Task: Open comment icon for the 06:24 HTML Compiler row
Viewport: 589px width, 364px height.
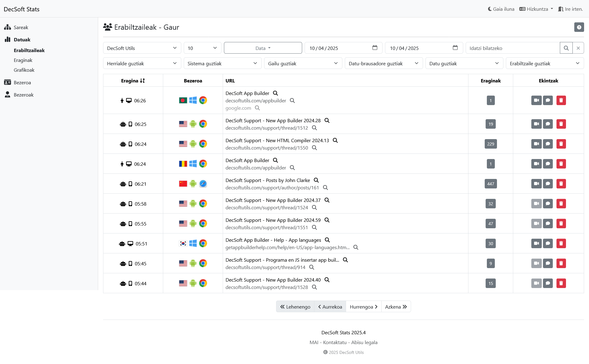Action: pos(548,144)
